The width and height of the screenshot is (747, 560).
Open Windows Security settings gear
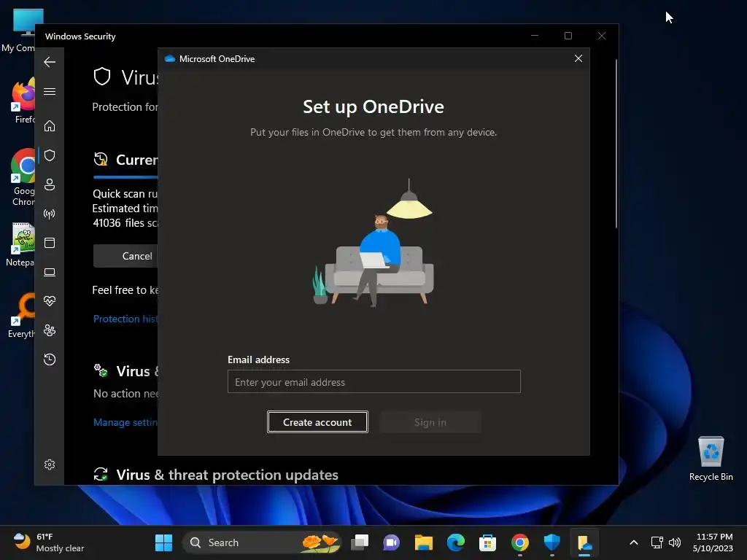(x=50, y=464)
